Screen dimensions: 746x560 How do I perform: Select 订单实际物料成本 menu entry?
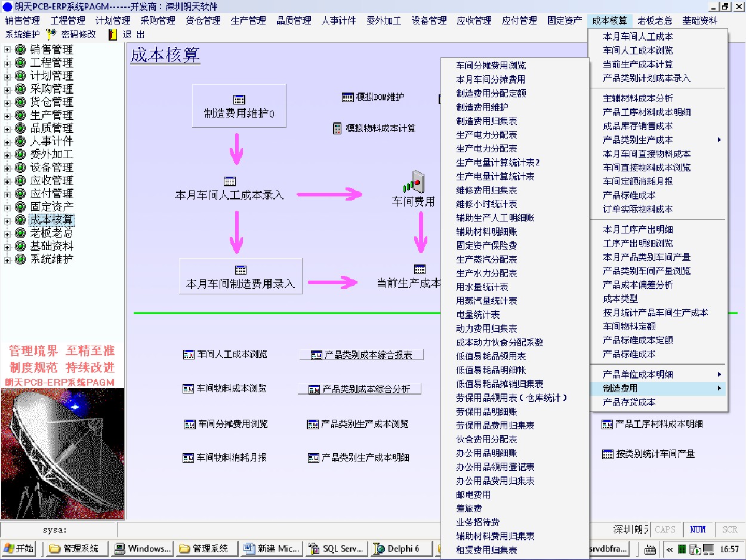pos(657,210)
